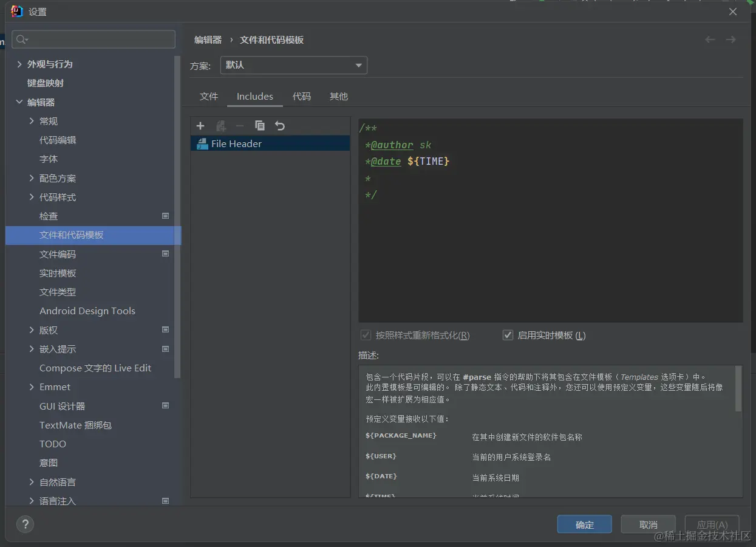
Task: Click the @author line in template editor
Action: click(398, 145)
